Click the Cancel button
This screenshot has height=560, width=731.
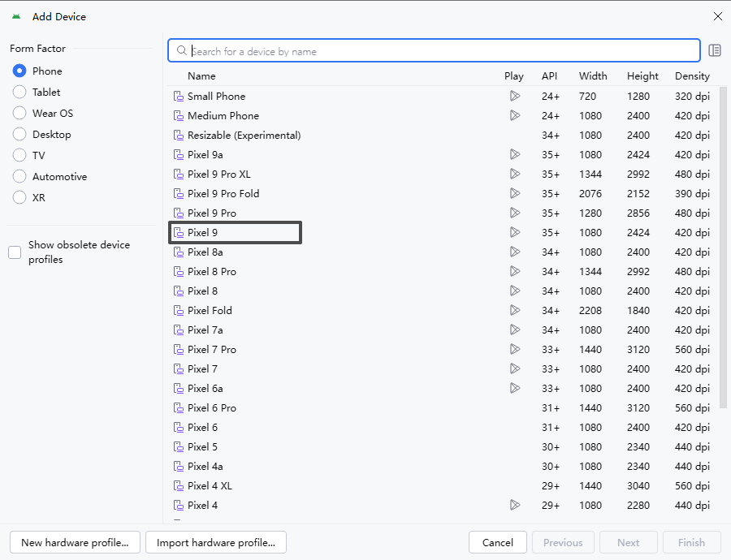click(497, 542)
